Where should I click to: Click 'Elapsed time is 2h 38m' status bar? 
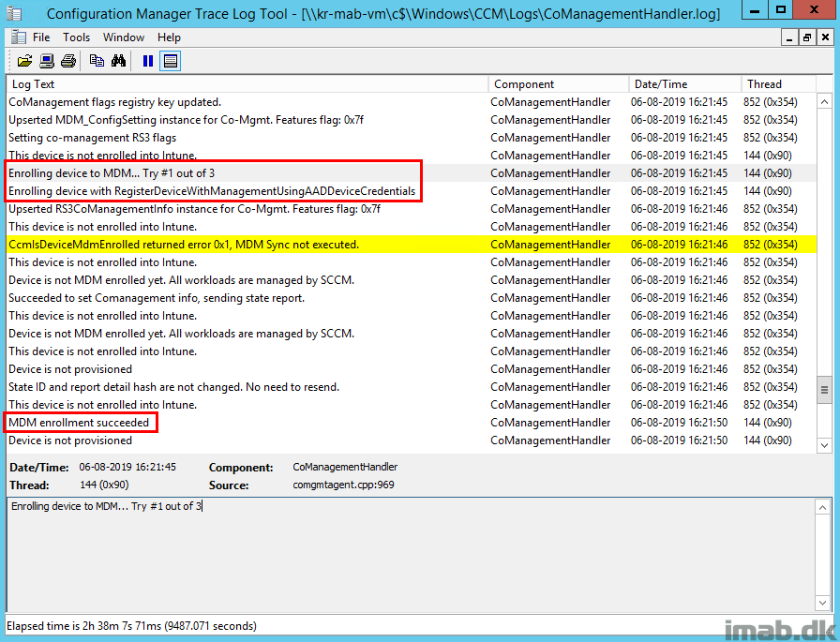[x=131, y=626]
